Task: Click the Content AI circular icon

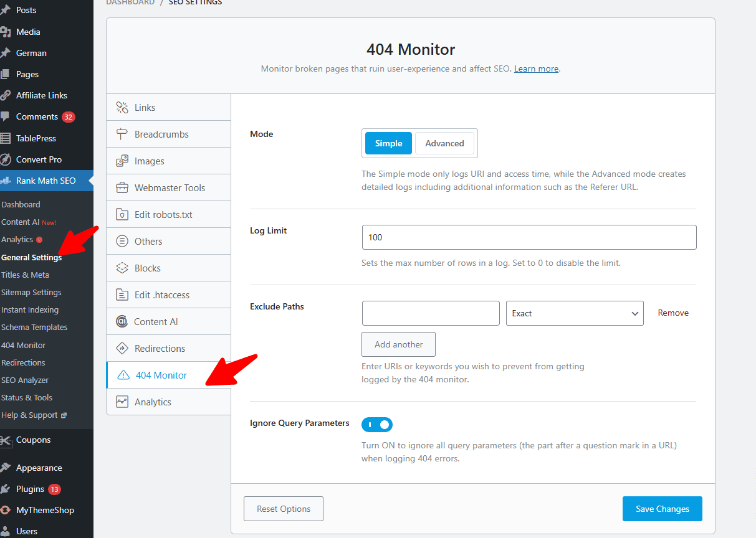Action: (x=122, y=322)
